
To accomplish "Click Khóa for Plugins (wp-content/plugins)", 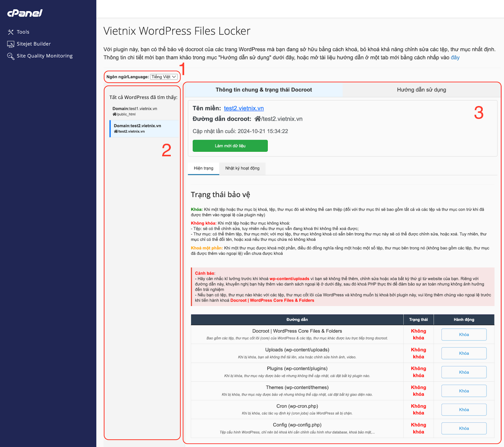I will tap(464, 372).
